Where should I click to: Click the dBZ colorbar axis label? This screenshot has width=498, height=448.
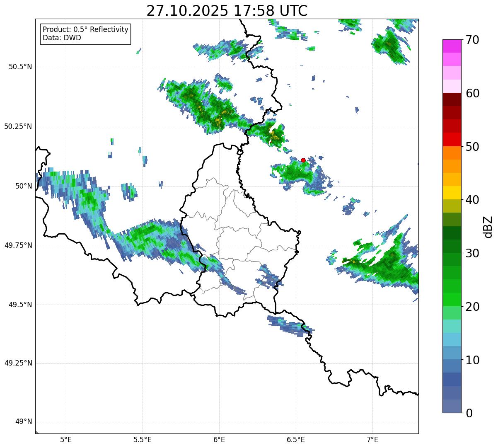point(488,227)
